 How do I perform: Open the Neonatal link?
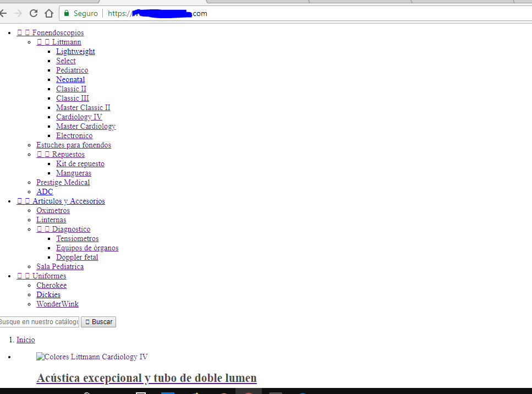(70, 79)
